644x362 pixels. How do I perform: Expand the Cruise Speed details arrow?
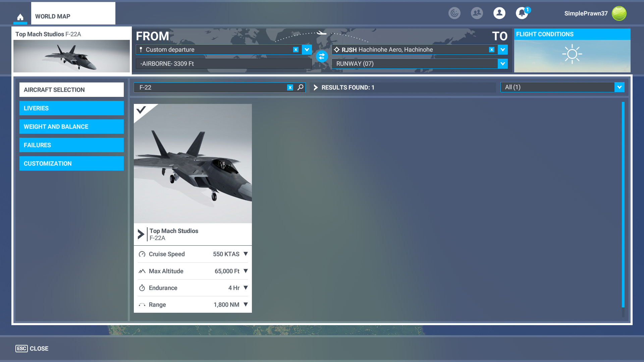246,254
